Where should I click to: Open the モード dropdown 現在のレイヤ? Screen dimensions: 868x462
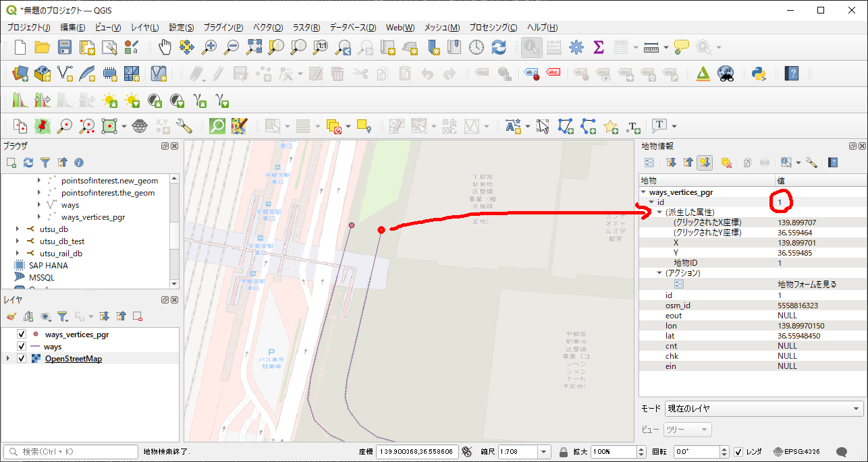[763, 409]
